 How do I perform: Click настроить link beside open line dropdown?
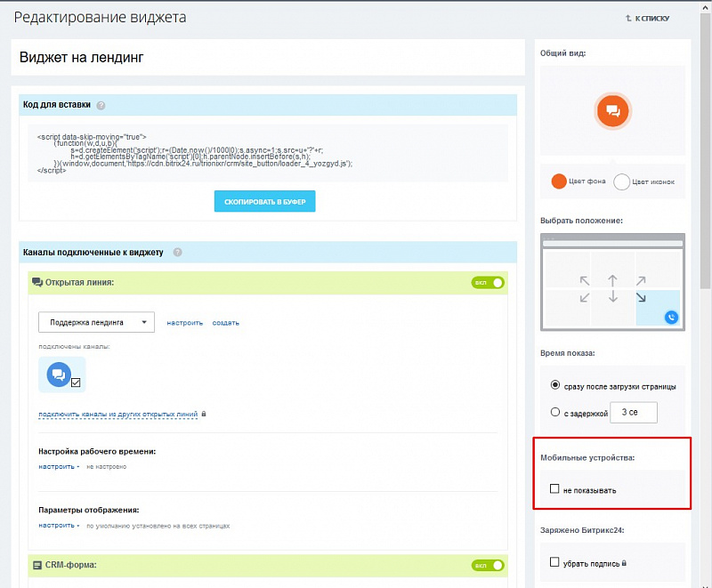pos(185,323)
